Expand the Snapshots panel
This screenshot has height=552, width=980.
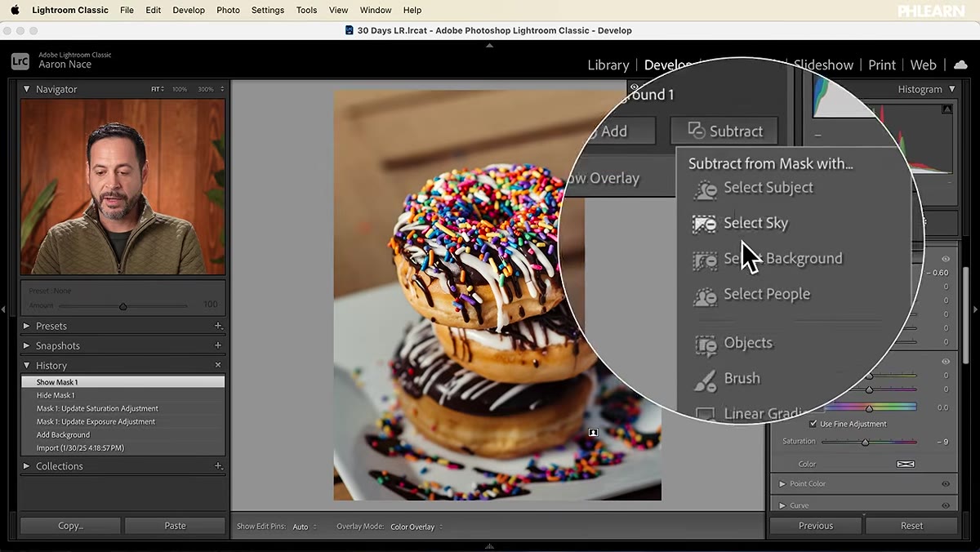point(26,345)
